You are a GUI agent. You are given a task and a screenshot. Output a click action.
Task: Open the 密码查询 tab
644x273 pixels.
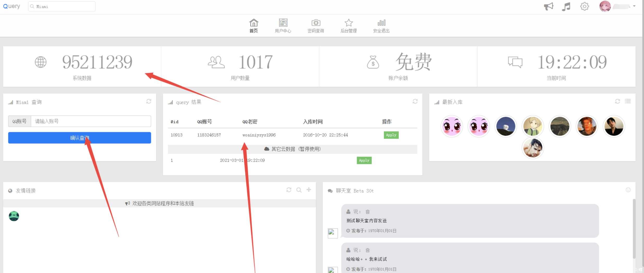pyautogui.click(x=316, y=26)
